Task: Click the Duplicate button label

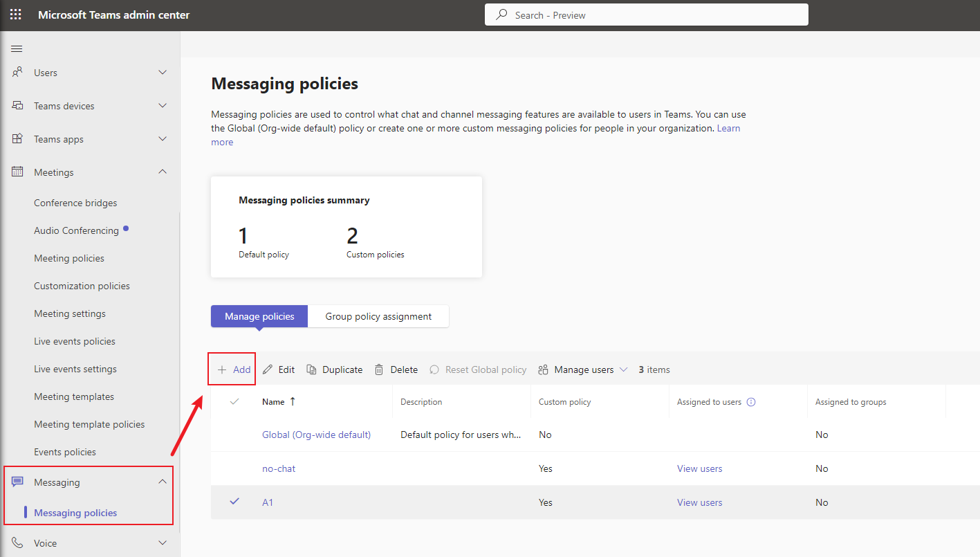Action: [x=342, y=369]
